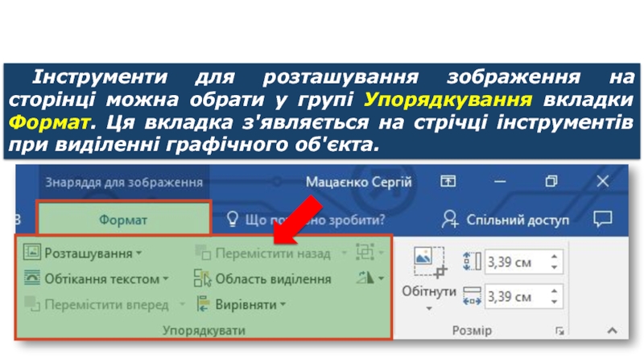Viewport: 644px width, 362px height.
Task: Toggle ribbon display options icon
Action: point(448,181)
